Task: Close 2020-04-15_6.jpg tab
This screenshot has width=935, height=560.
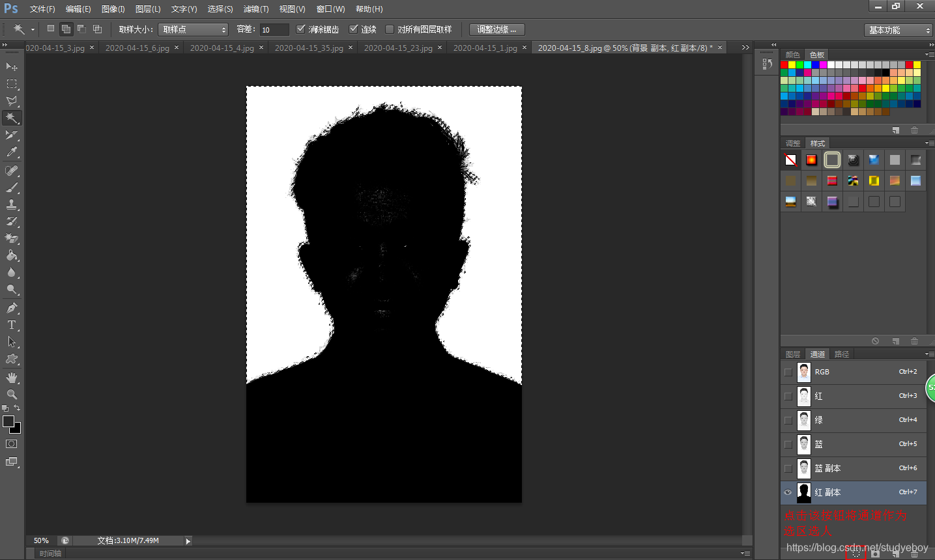Action: [177, 48]
